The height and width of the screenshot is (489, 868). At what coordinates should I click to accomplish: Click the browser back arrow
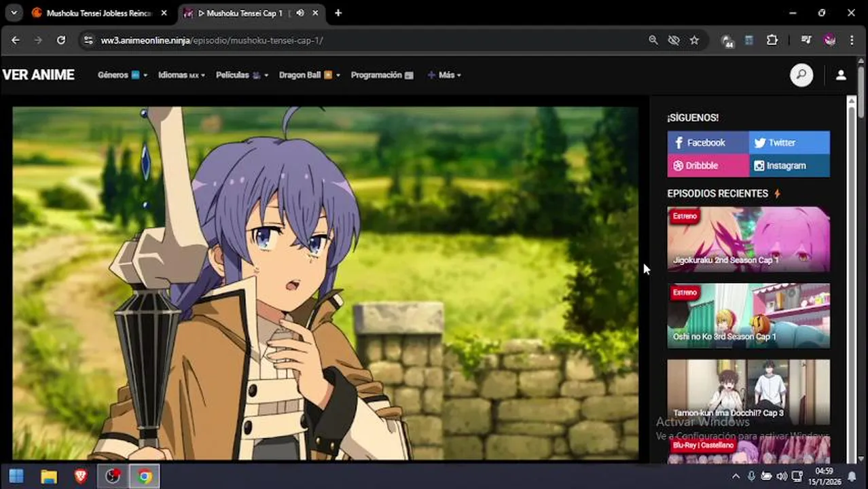(16, 40)
